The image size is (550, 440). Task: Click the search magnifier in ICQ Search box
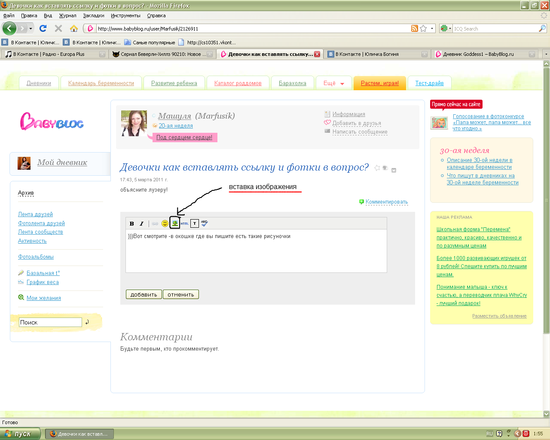point(542,28)
